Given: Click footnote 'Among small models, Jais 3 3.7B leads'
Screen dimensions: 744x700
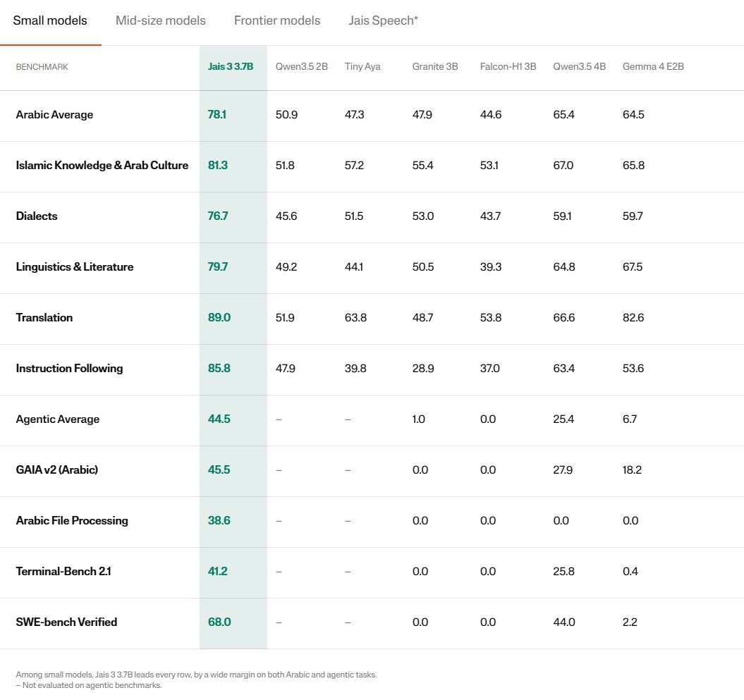Looking at the screenshot, I should coord(197,675).
